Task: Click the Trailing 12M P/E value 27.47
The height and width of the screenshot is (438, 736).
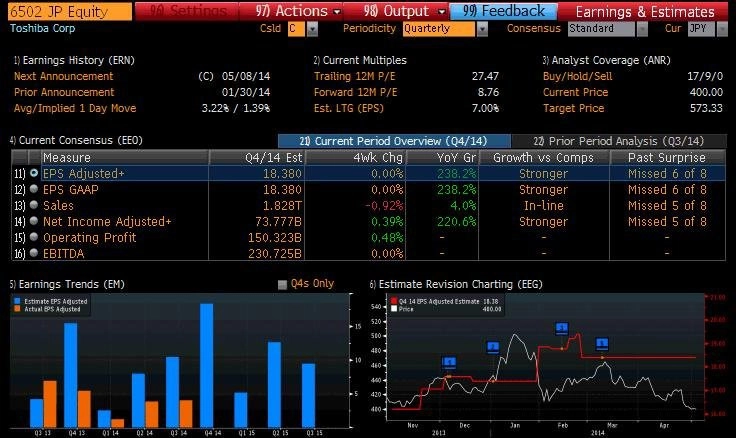Action: pos(485,76)
